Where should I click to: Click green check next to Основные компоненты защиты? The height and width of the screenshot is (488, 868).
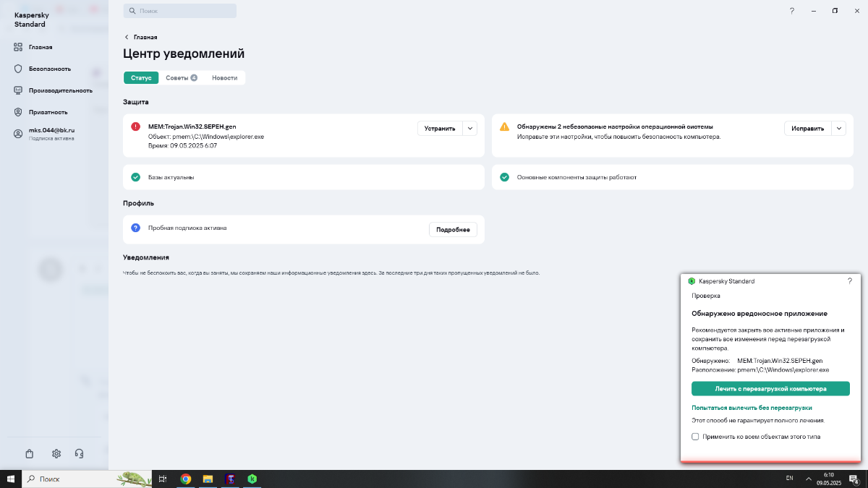[505, 176]
